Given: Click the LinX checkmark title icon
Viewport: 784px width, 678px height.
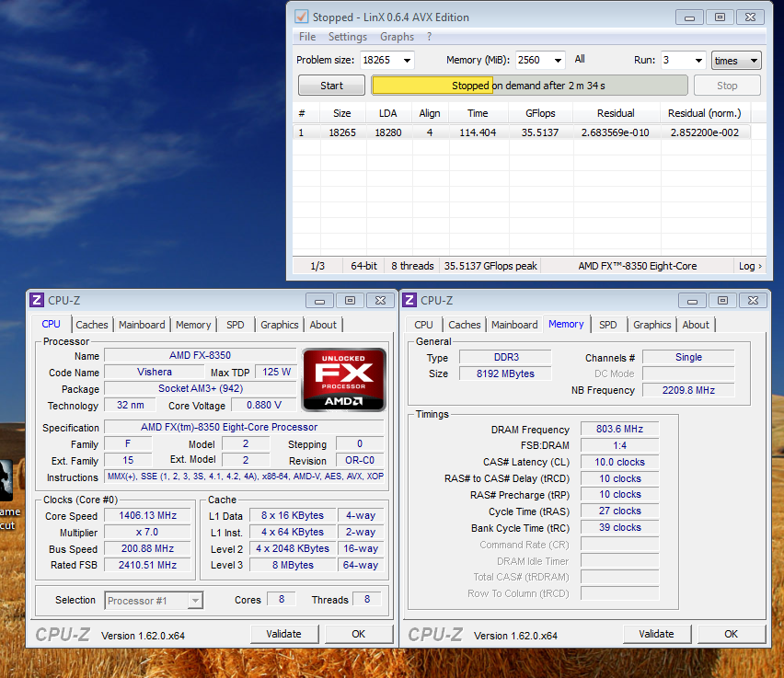Looking at the screenshot, I should (x=302, y=17).
